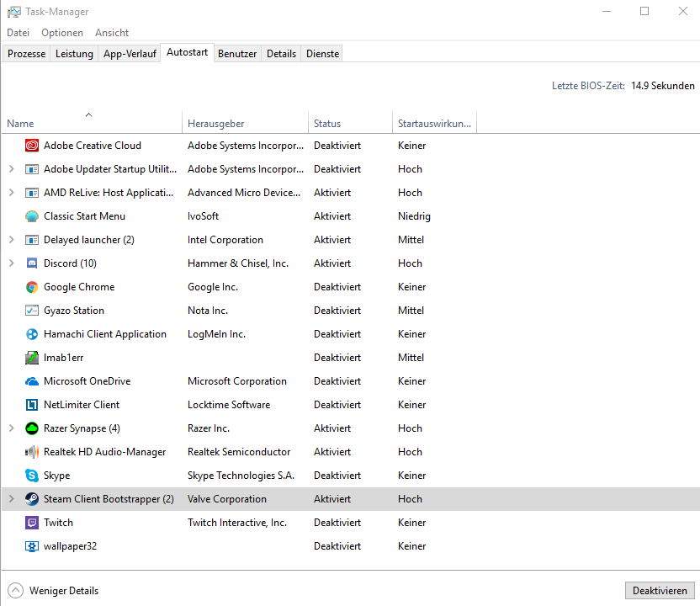The image size is (700, 606).
Task: Expand the Adobe Updater Startup Utility group
Action: [x=12, y=169]
